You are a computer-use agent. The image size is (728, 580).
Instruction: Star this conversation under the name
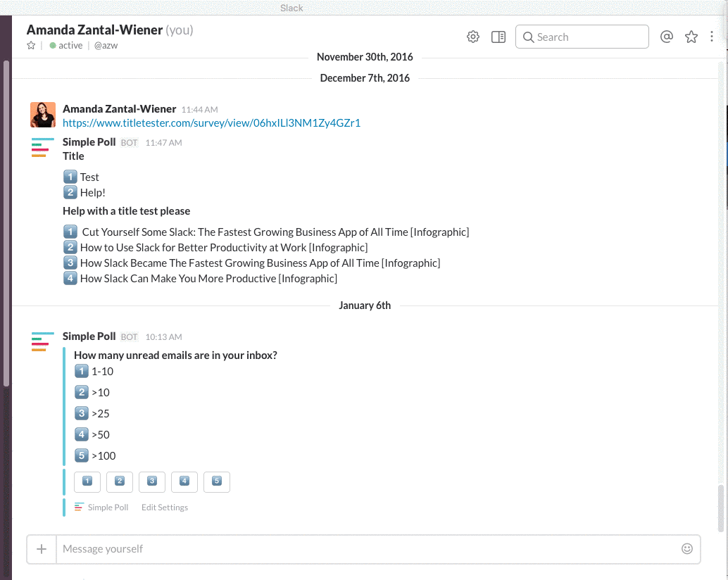(31, 46)
